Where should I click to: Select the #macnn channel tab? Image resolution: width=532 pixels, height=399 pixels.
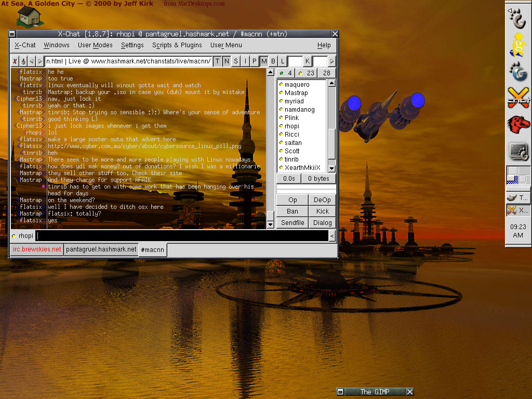[153, 250]
